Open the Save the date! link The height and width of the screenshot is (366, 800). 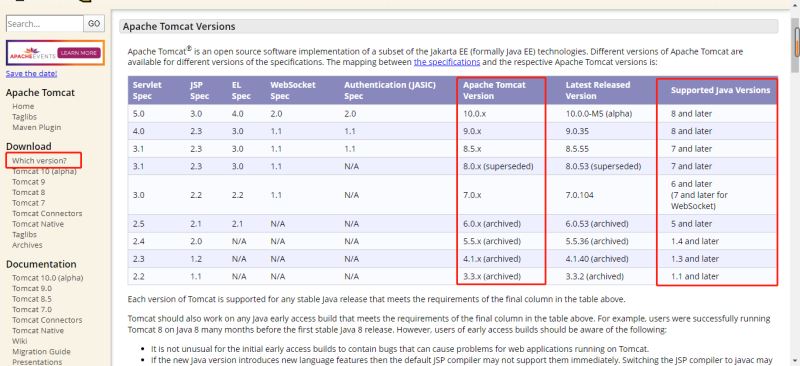pyautogui.click(x=31, y=74)
